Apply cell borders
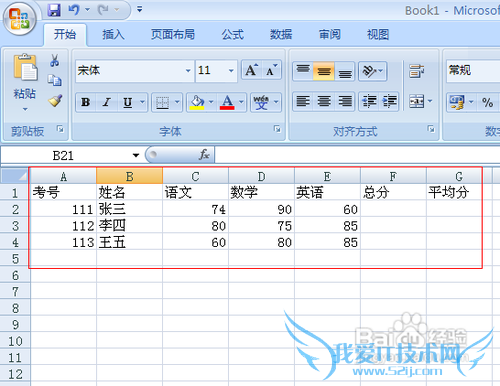500x386 pixels. coord(163,102)
